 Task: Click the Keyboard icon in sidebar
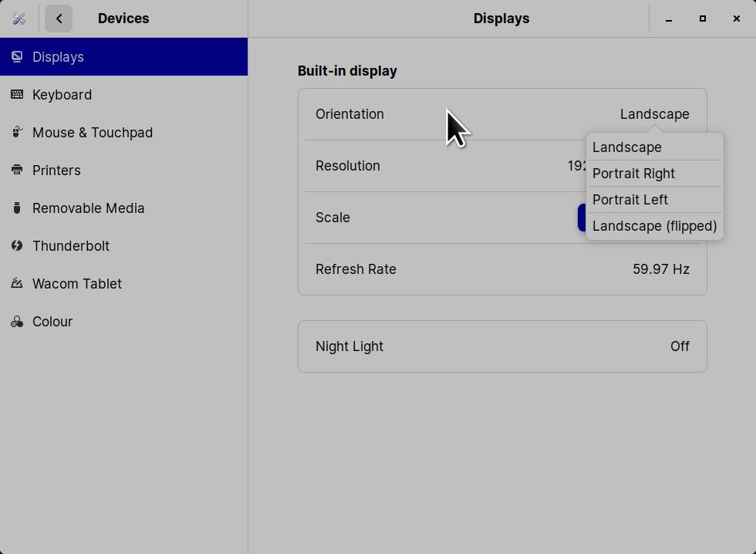tap(17, 95)
